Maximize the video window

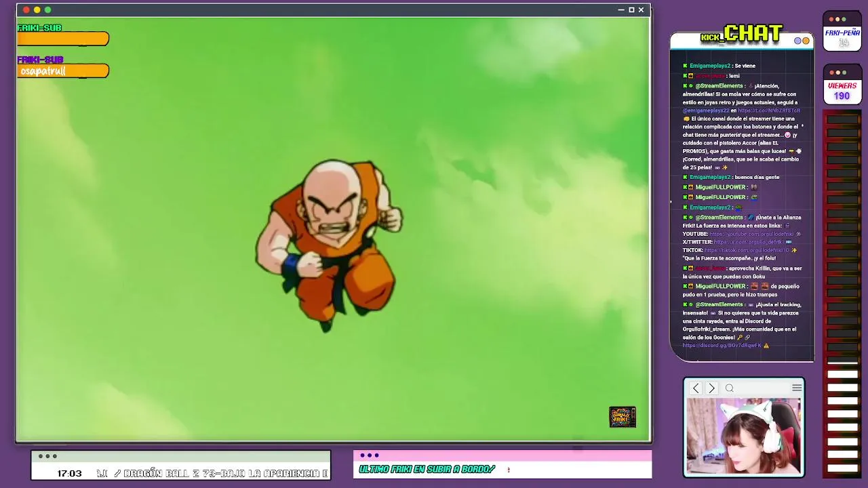click(631, 9)
